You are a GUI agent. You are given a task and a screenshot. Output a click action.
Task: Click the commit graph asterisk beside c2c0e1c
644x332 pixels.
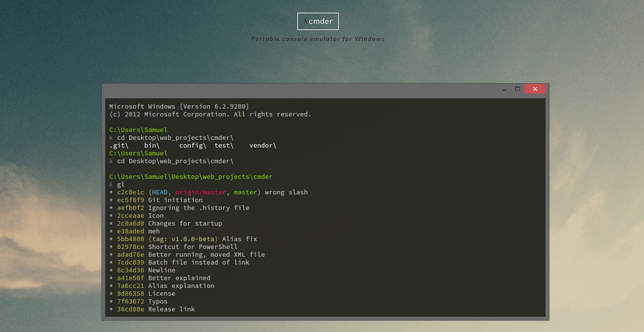(x=111, y=192)
